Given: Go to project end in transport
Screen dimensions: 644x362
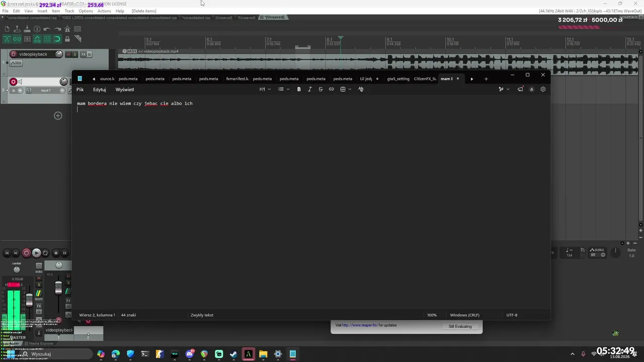Looking at the screenshot, I should point(16,253).
